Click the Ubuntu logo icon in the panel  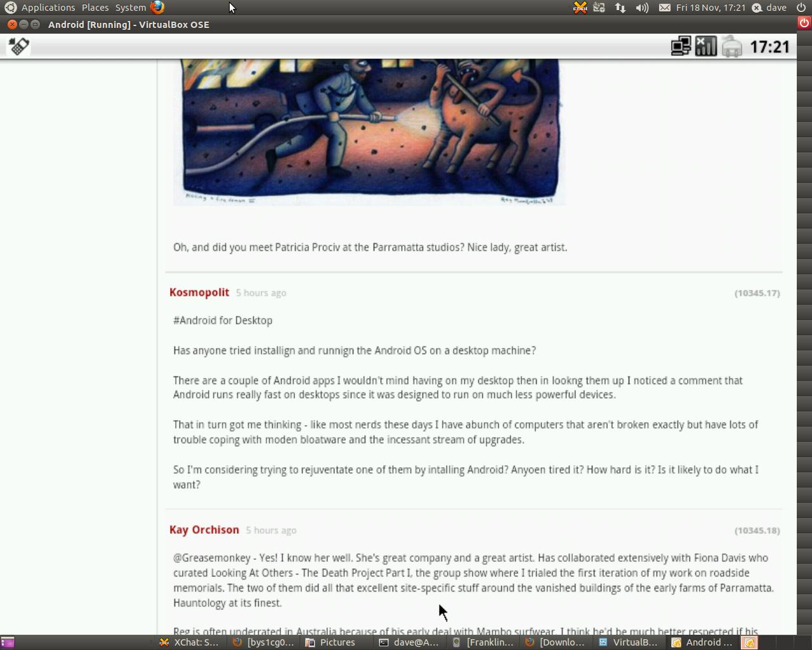coord(10,8)
